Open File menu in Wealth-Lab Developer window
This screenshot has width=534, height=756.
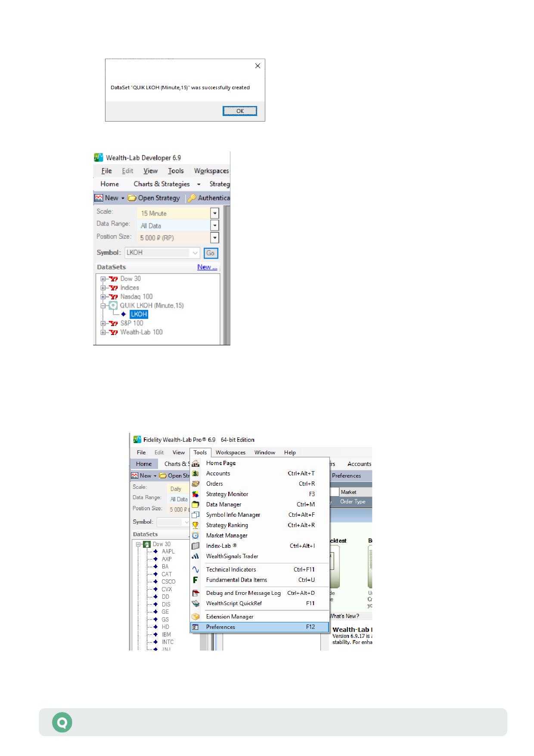(106, 171)
